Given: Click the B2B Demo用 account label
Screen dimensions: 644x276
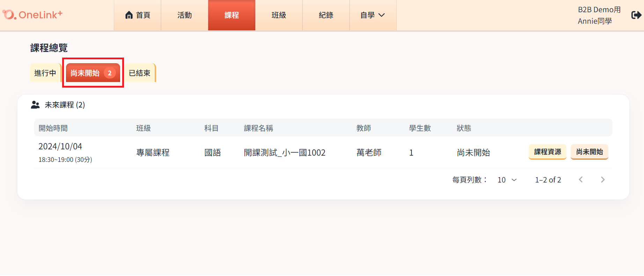Looking at the screenshot, I should coord(599,9).
